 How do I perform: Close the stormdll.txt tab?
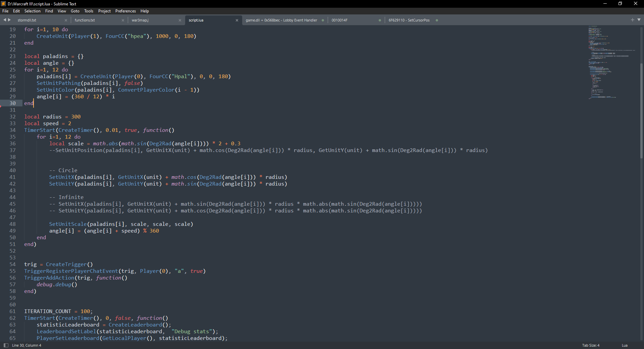tap(66, 20)
